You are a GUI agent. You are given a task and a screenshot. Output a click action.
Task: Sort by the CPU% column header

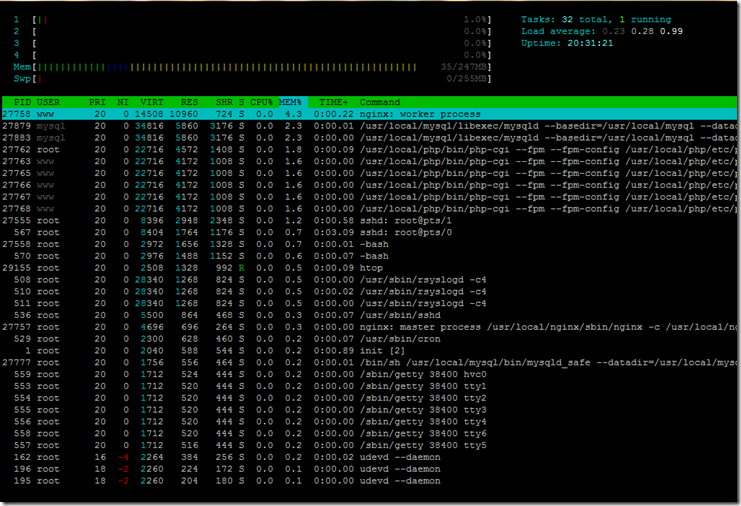pos(262,102)
